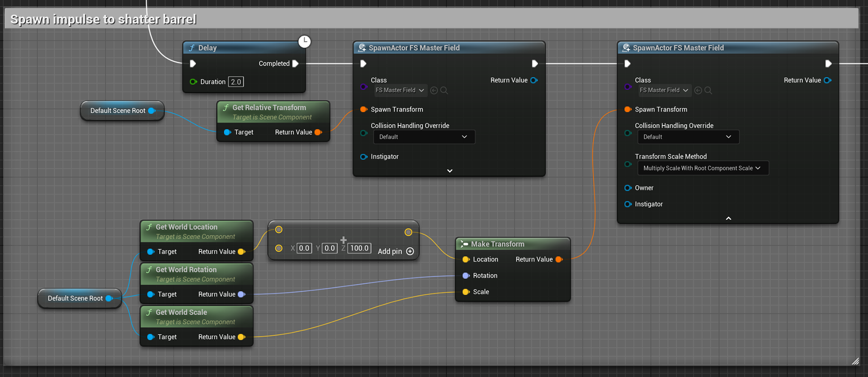This screenshot has width=868, height=377.
Task: Edit the Duration value 2.0
Action: click(236, 82)
